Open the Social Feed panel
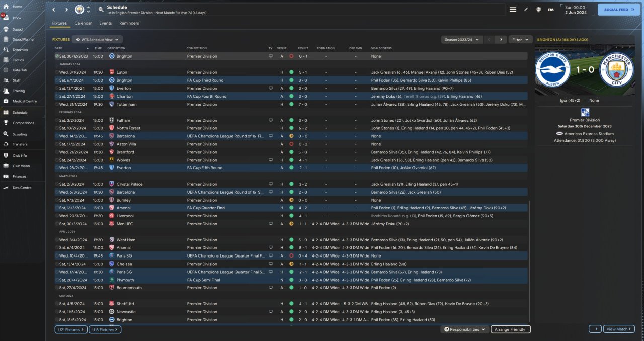644x341 pixels. [x=618, y=10]
